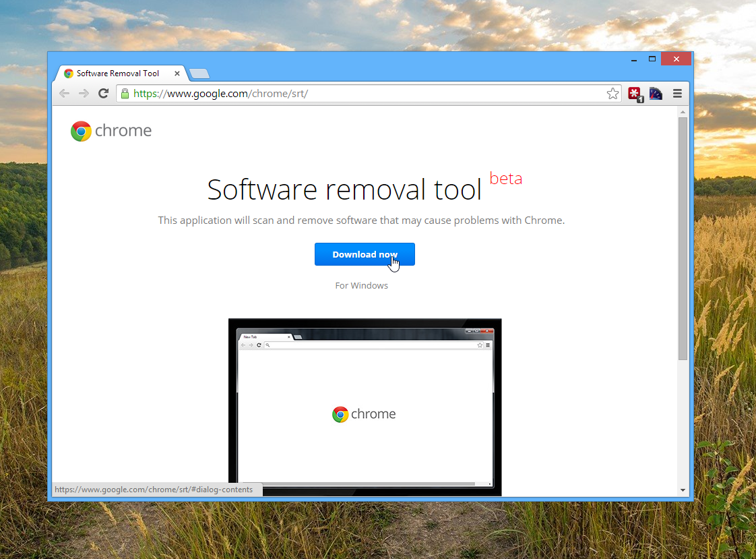Go back using the browser back arrow
Screen dimensions: 756x559
[65, 94]
